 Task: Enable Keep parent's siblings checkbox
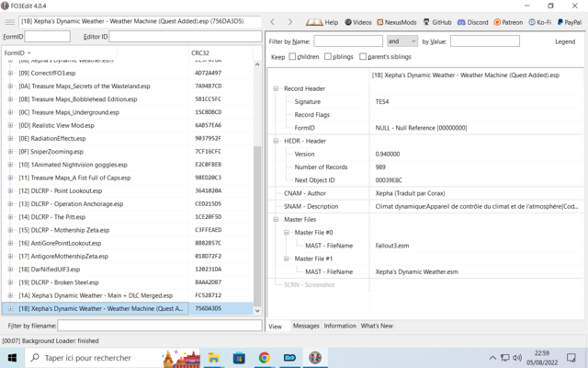pyautogui.click(x=363, y=57)
